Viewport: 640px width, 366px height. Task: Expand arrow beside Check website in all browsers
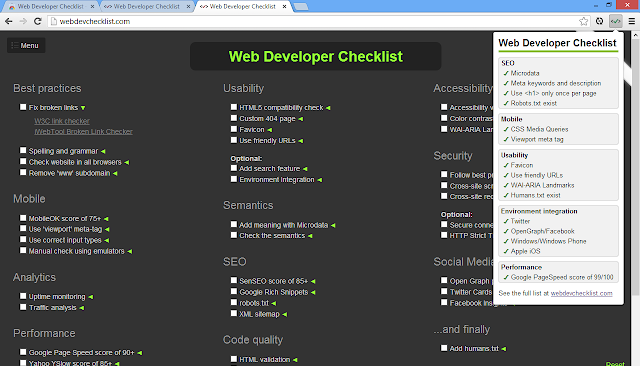click(x=127, y=162)
